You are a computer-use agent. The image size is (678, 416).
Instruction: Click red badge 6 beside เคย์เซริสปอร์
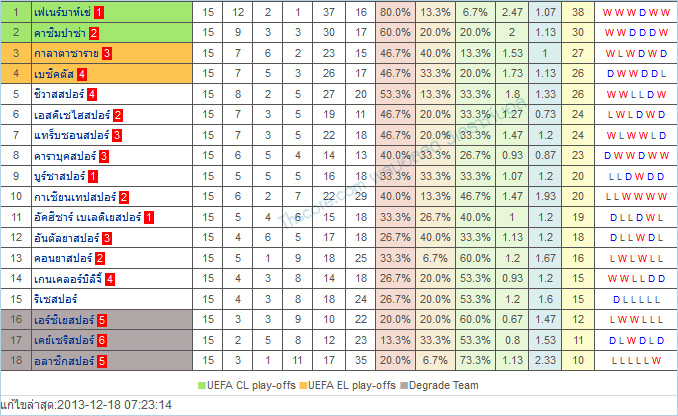[116, 340]
